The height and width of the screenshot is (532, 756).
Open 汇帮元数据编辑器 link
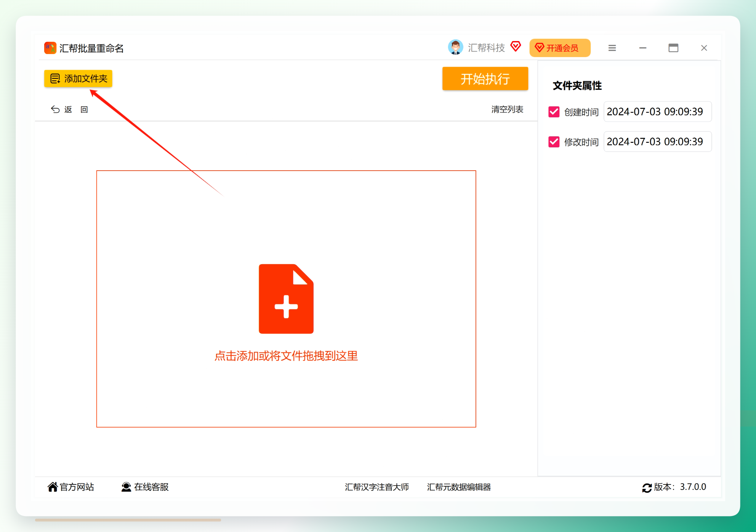click(459, 487)
